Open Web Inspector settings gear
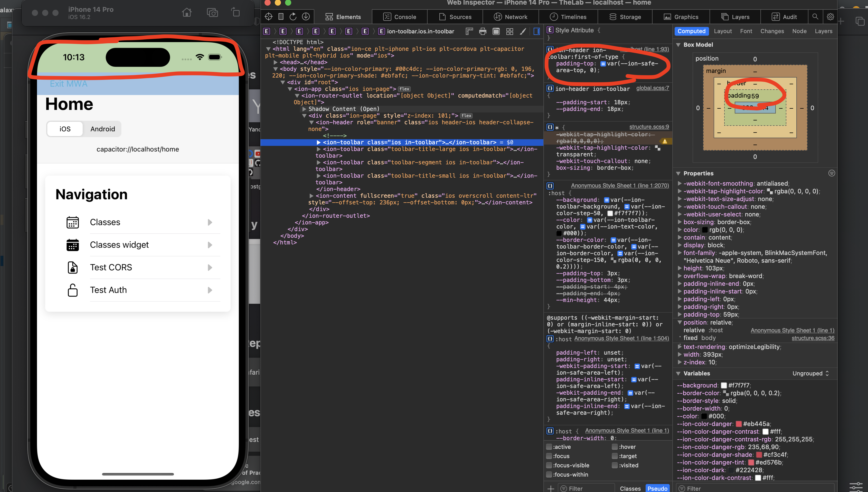This screenshot has width=868, height=492. [830, 16]
